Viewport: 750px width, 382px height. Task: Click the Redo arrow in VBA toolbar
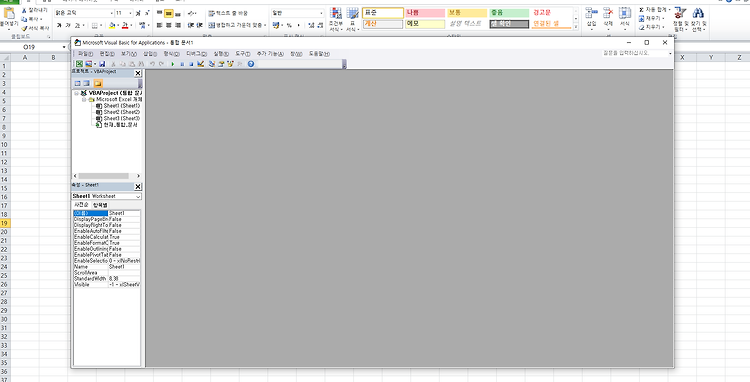pyautogui.click(x=161, y=64)
